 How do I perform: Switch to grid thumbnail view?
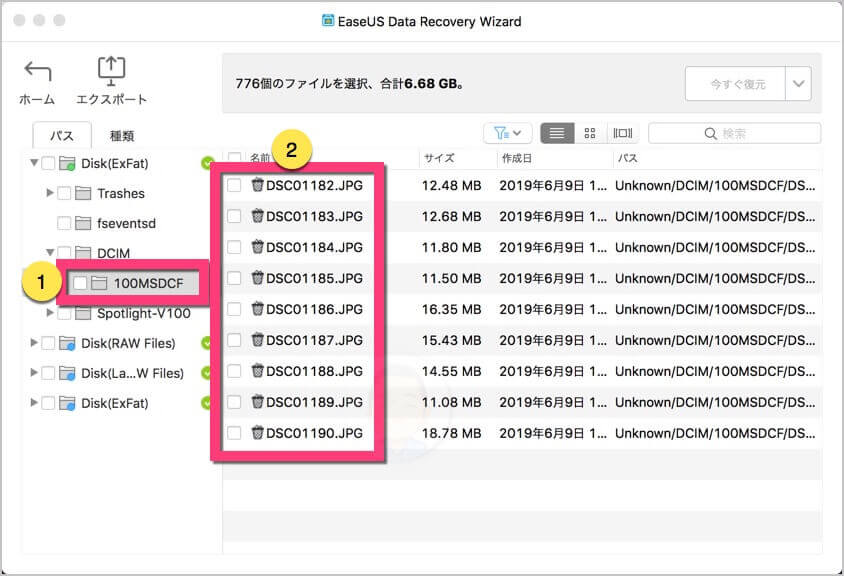[590, 133]
